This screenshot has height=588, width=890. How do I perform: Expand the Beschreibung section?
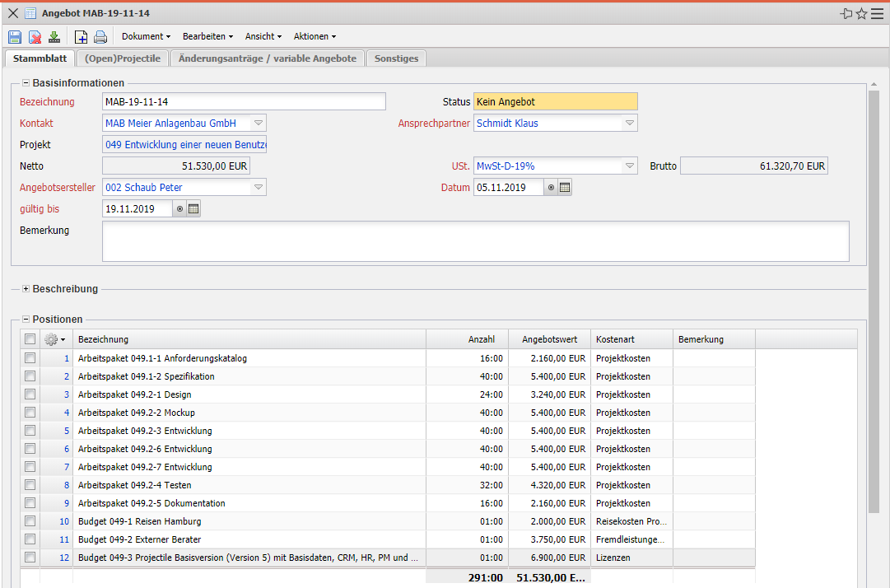click(26, 289)
